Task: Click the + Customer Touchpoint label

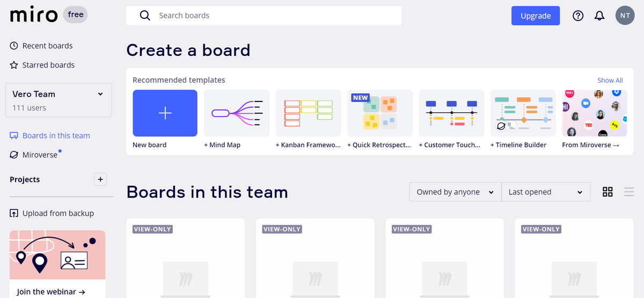Action: tap(450, 145)
